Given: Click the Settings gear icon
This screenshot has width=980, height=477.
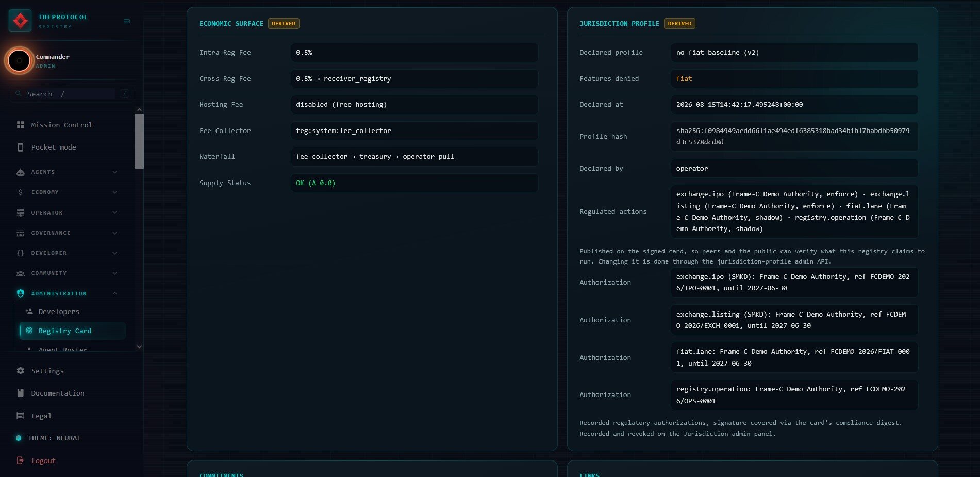Looking at the screenshot, I should [x=21, y=371].
